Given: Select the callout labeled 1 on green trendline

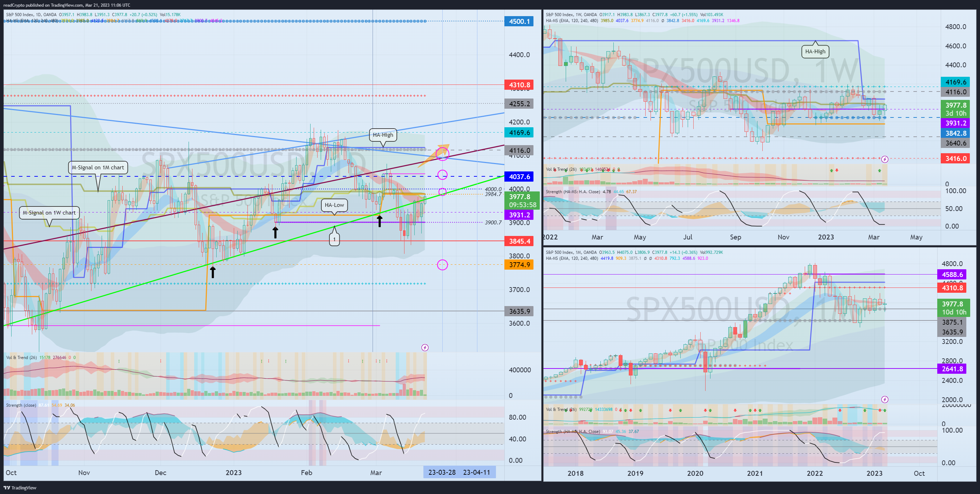Looking at the screenshot, I should click(334, 239).
